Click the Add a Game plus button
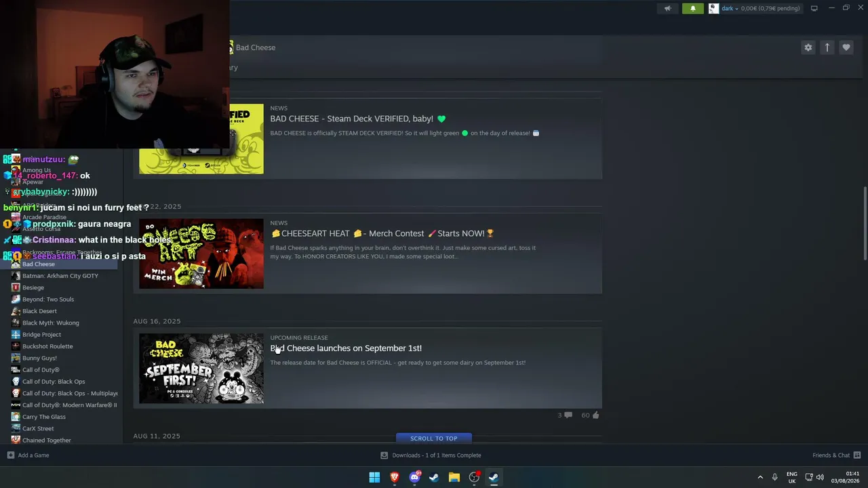Viewport: 868px width, 488px height. pyautogui.click(x=10, y=455)
